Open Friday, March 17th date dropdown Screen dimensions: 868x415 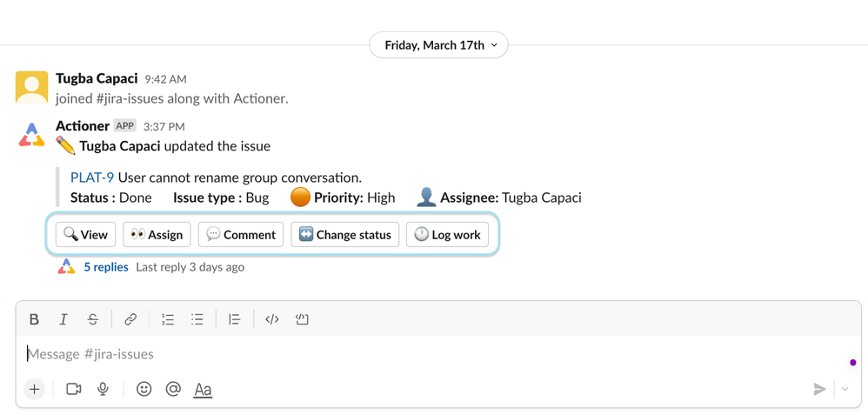pos(438,45)
